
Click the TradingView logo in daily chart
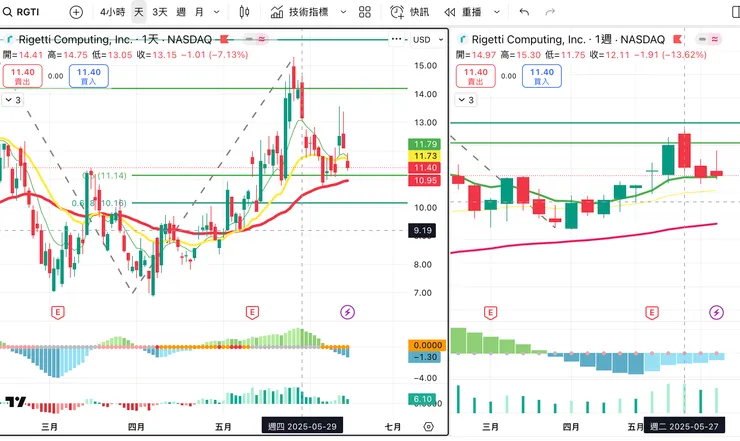15,402
